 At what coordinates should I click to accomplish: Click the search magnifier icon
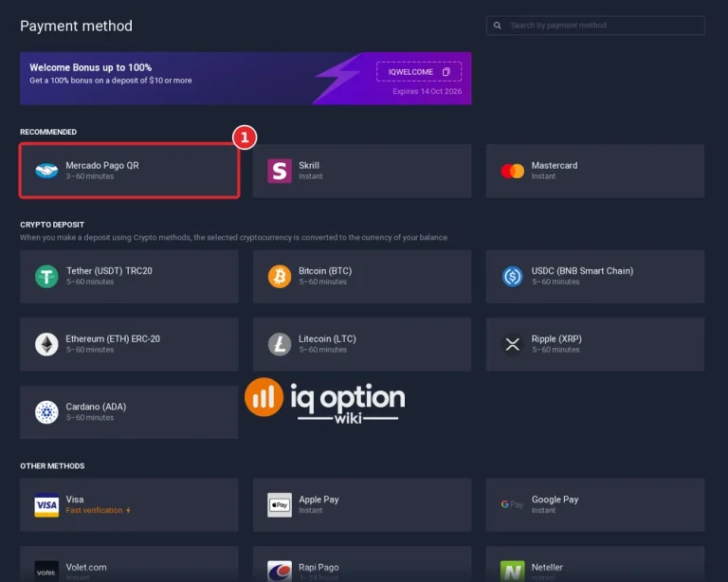(498, 26)
